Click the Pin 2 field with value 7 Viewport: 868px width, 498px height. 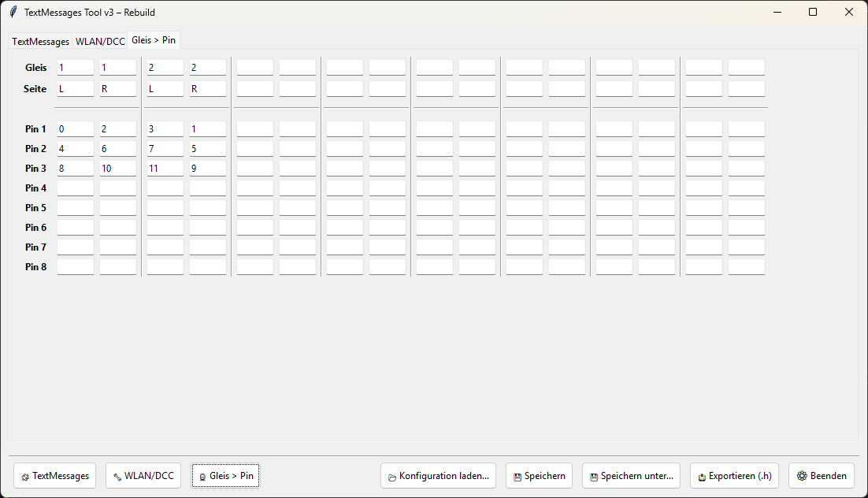pos(165,148)
